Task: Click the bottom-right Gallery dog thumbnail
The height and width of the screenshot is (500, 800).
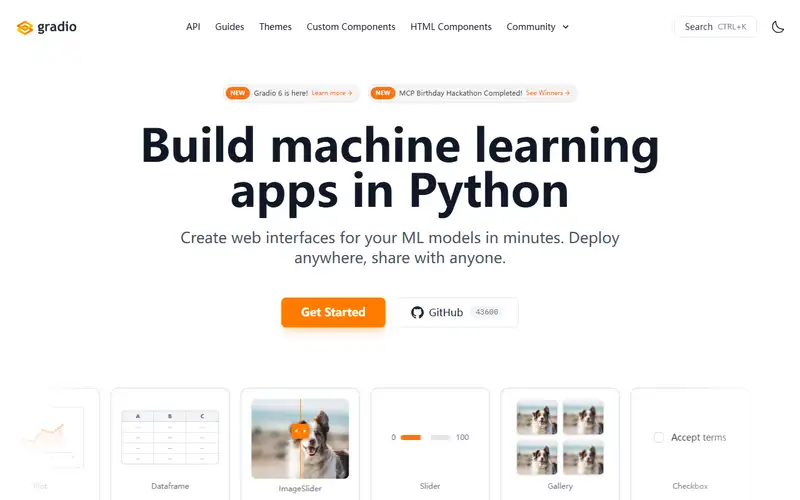Action: pos(583,458)
